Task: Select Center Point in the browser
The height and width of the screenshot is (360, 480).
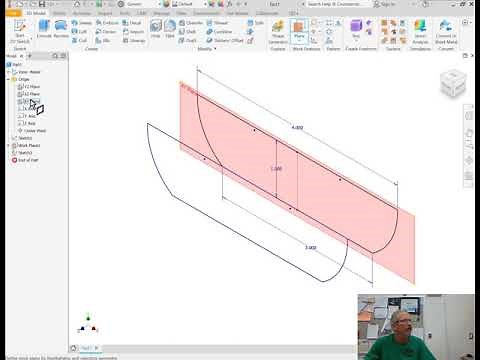Action: [32, 131]
